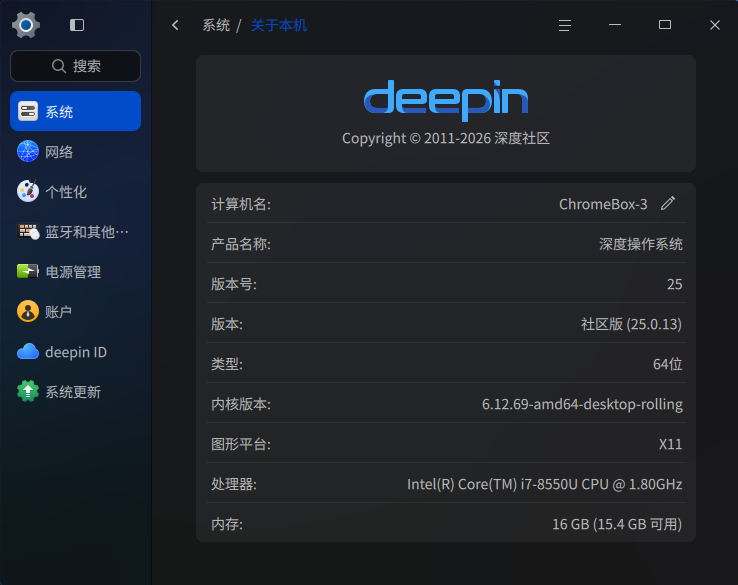Click the 网络 globe icon

[x=28, y=152]
